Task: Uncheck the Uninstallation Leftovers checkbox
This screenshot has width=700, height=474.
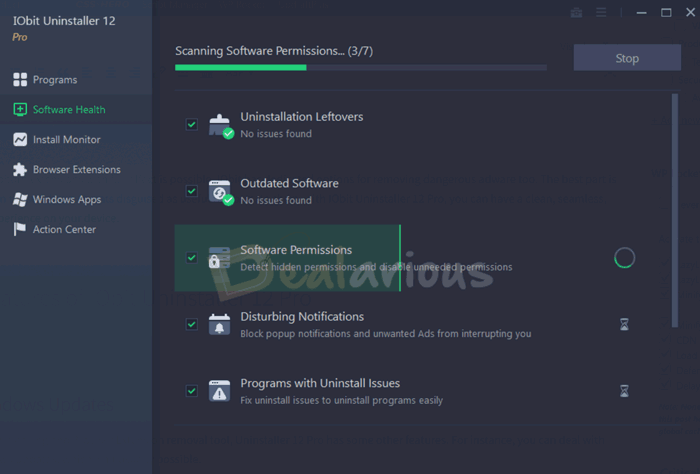Action: [x=192, y=125]
